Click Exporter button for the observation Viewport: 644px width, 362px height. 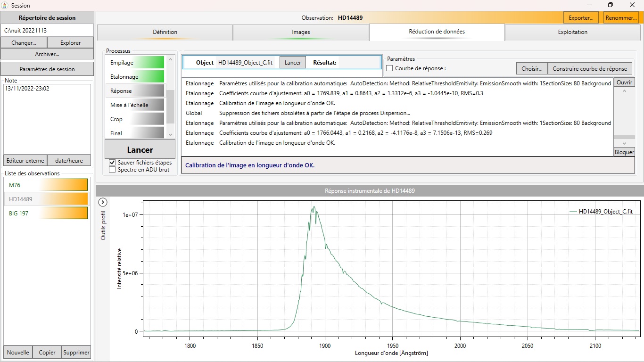pos(581,18)
